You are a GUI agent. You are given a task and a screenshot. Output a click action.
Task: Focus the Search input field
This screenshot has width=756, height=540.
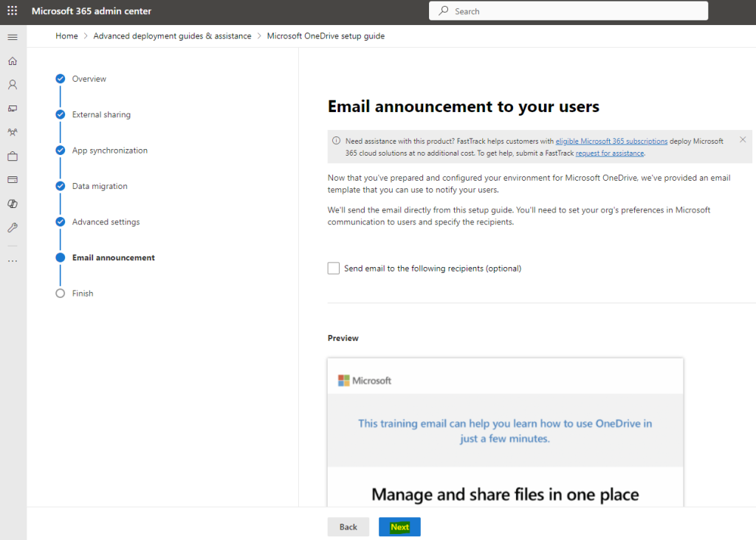568,10
